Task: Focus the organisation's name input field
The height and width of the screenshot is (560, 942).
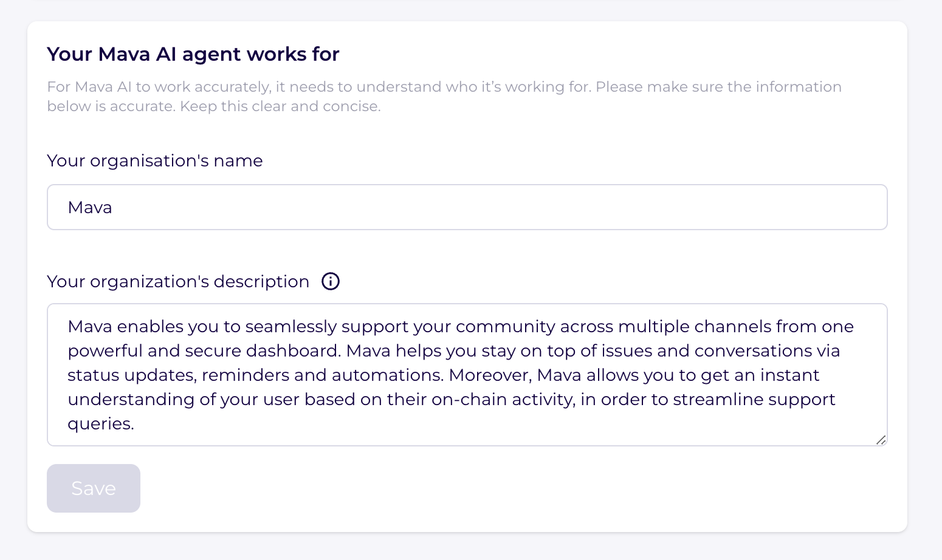Action: tap(467, 207)
